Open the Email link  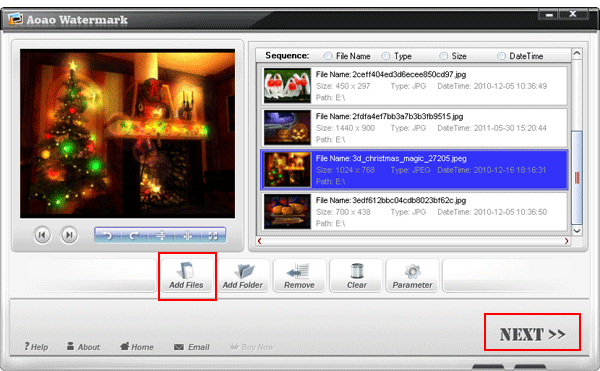click(x=192, y=347)
